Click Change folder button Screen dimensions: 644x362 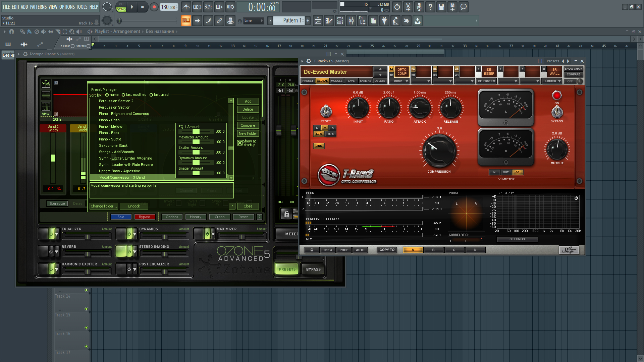click(104, 206)
